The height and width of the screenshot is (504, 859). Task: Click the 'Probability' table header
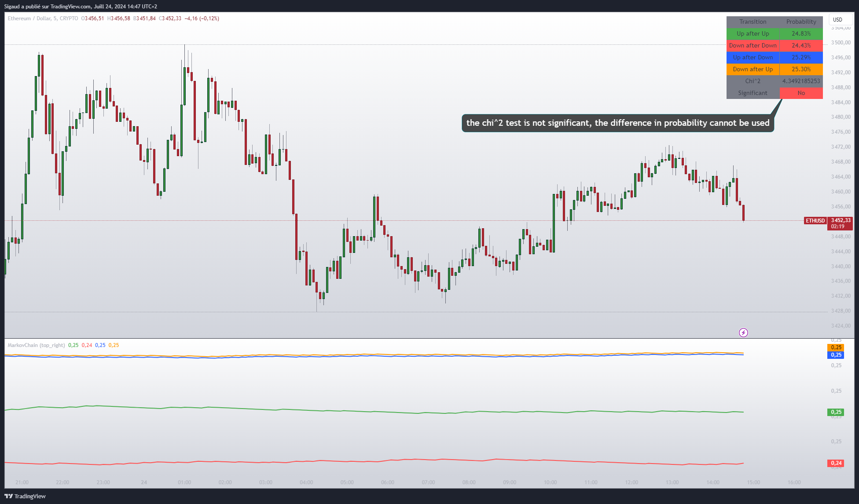coord(801,22)
